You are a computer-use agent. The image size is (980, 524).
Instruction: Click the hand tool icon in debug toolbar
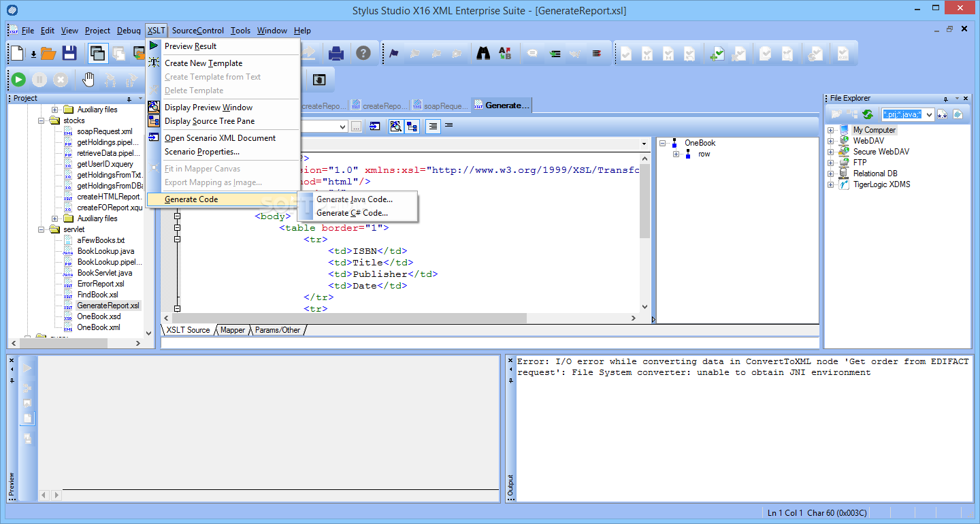(88, 80)
